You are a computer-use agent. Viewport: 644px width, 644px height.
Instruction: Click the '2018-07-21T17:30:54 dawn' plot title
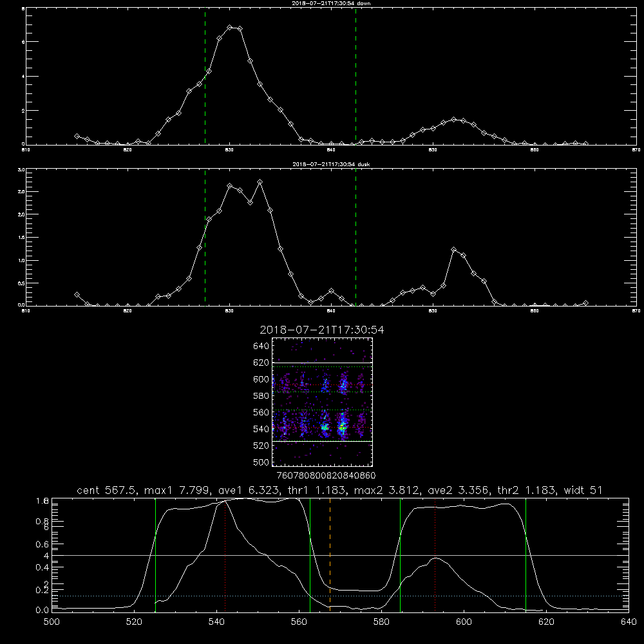[331, 3]
